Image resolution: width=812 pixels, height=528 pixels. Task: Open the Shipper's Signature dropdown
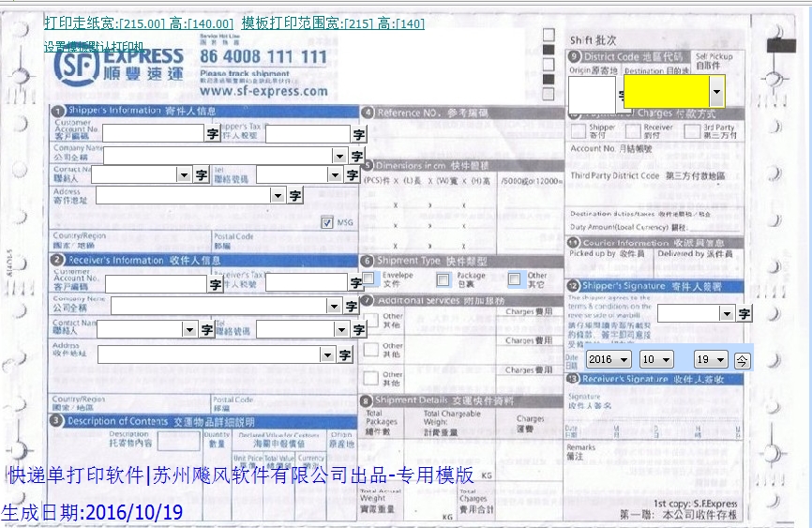727,313
